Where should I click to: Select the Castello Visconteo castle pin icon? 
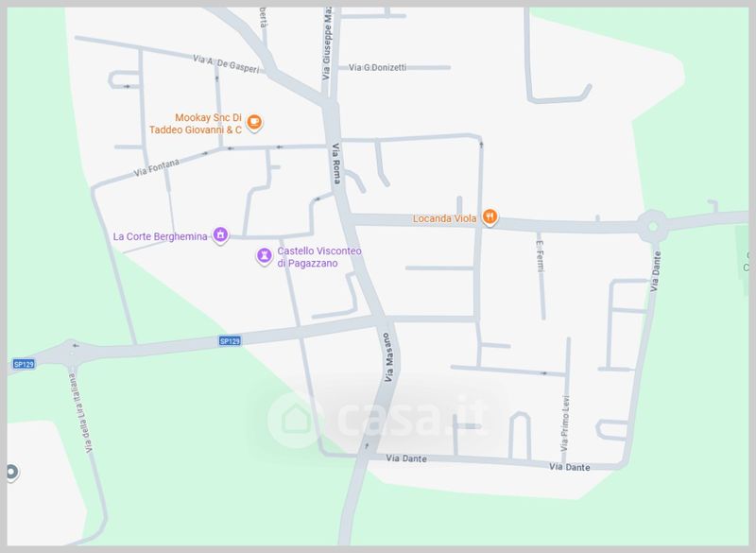point(265,255)
